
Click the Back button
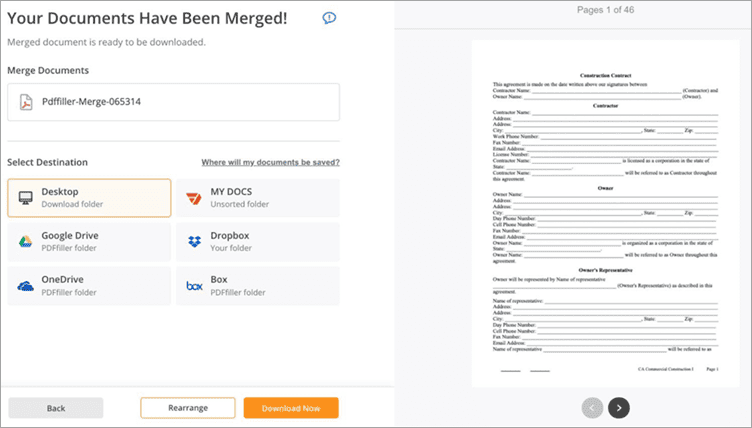pos(56,408)
